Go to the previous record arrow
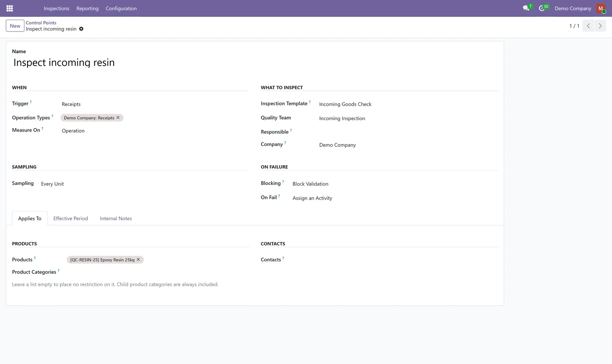 pyautogui.click(x=588, y=26)
